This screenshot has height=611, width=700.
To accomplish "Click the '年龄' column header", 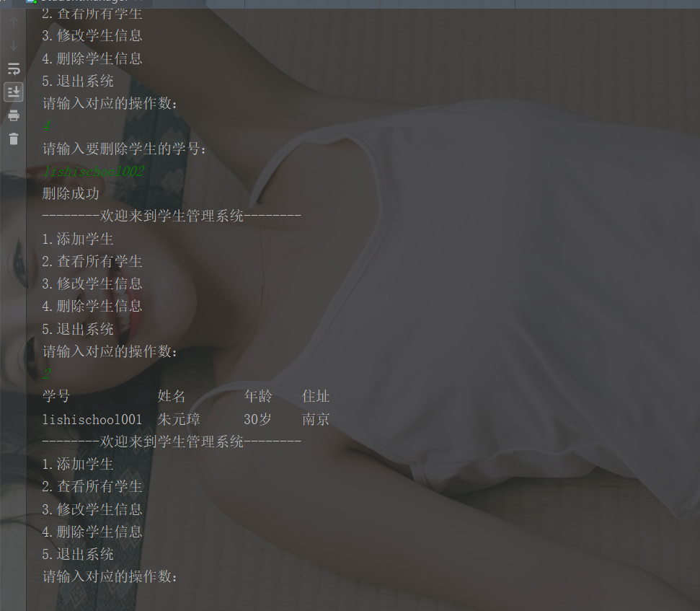I will click(258, 396).
